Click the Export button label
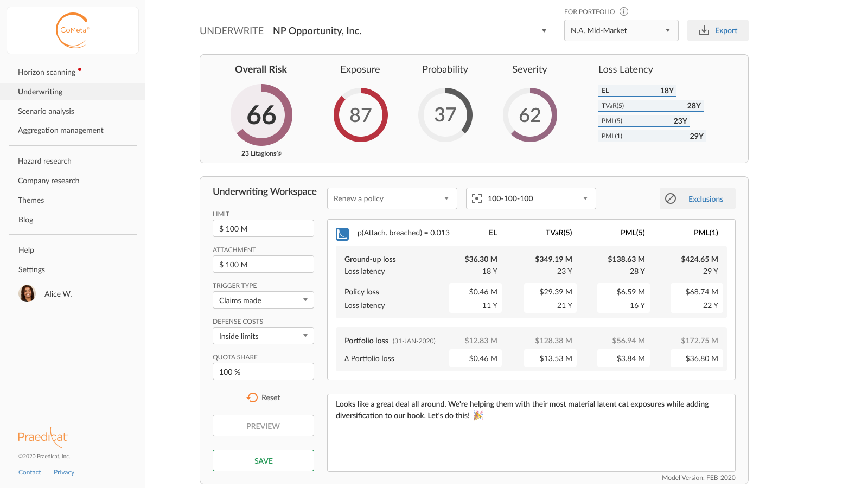Image resolution: width=868 pixels, height=488 pixels. pyautogui.click(x=726, y=30)
